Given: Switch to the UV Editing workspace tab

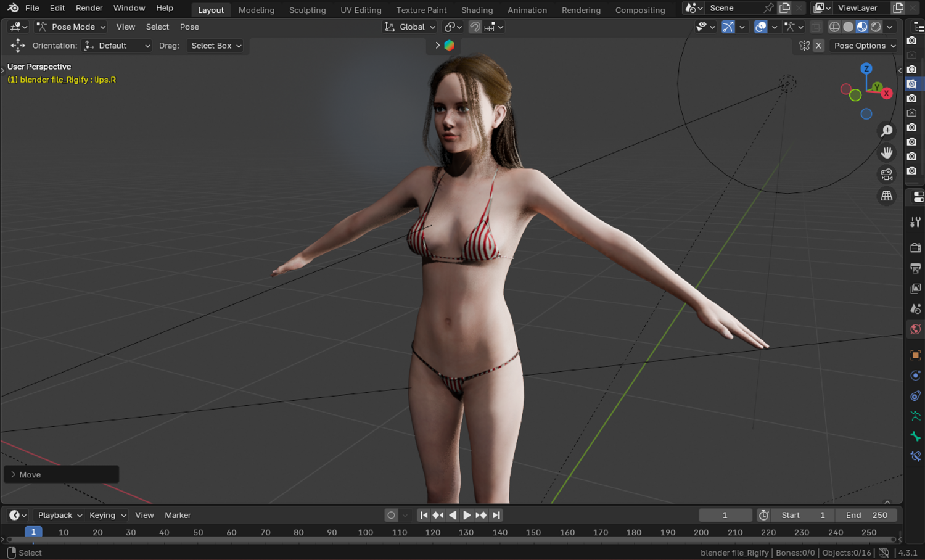Looking at the screenshot, I should tap(361, 10).
